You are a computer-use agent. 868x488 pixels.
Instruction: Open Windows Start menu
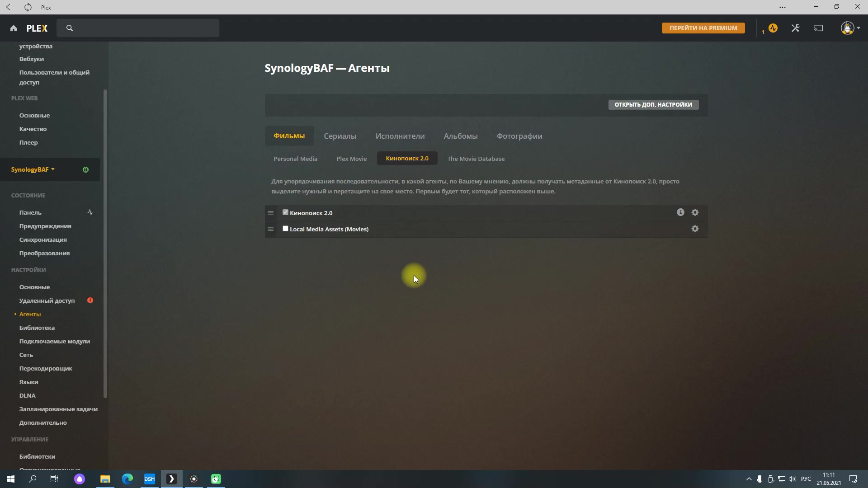click(11, 479)
